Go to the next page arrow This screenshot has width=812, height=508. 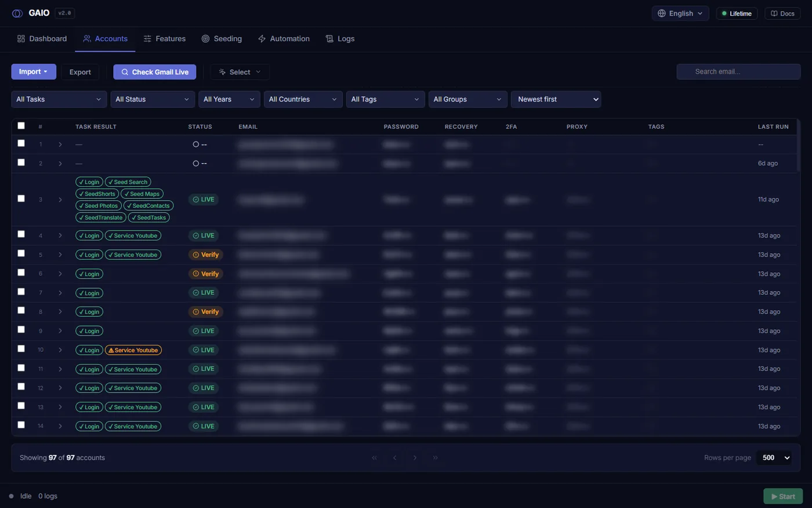(x=415, y=457)
